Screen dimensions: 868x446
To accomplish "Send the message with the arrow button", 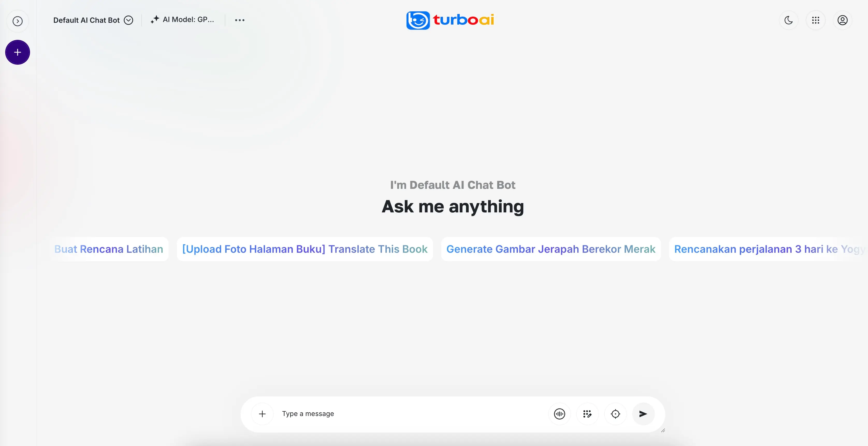I will [643, 414].
